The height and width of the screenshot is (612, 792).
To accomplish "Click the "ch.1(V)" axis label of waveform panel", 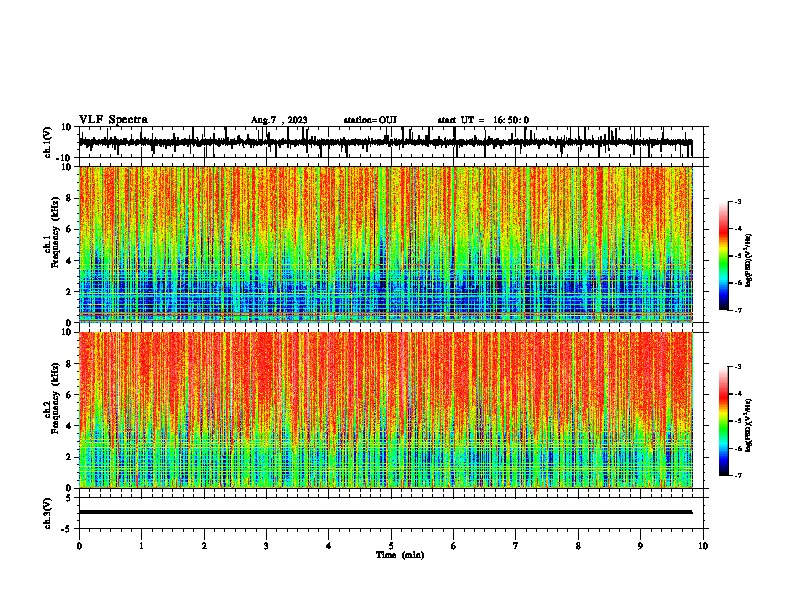I will [48, 142].
